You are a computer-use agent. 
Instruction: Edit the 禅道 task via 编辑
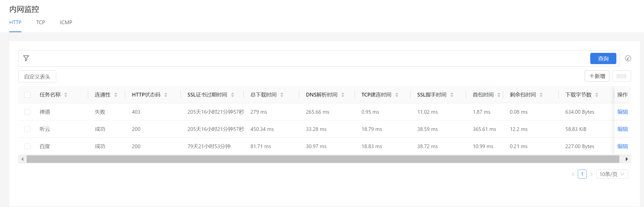[622, 112]
